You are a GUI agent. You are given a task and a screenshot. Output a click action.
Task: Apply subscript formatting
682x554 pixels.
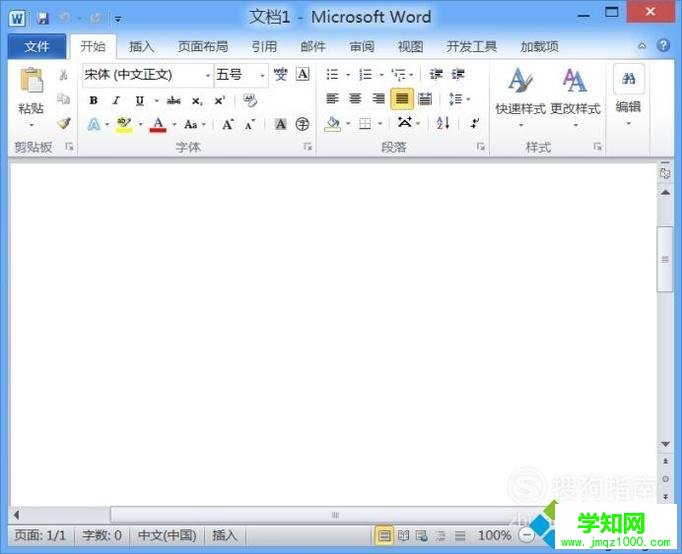[x=197, y=101]
